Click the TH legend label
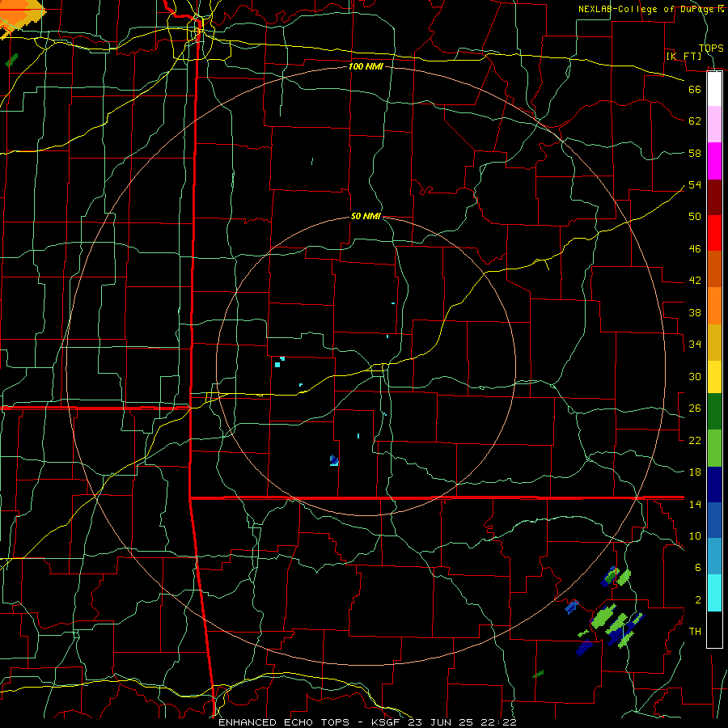The image size is (728, 728). (x=695, y=631)
